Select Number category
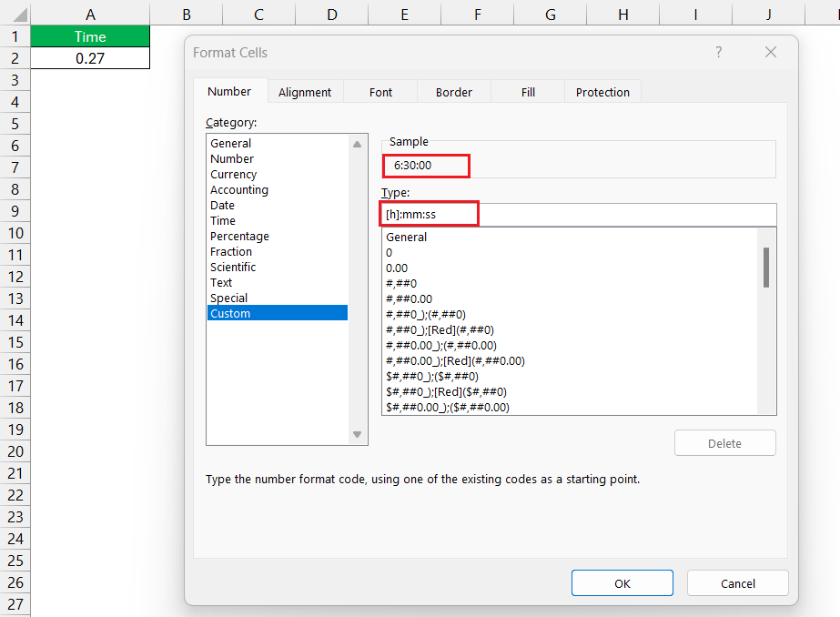The image size is (840, 617). pos(278,158)
